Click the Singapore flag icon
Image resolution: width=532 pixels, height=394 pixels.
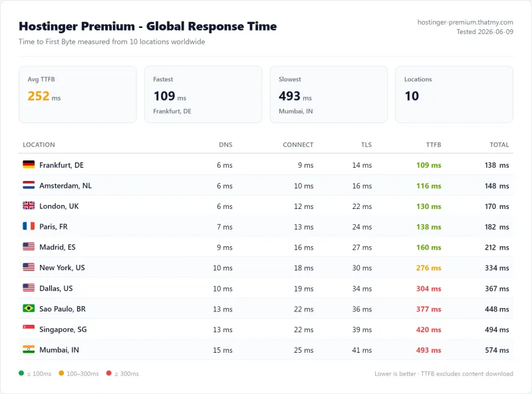tap(29, 329)
